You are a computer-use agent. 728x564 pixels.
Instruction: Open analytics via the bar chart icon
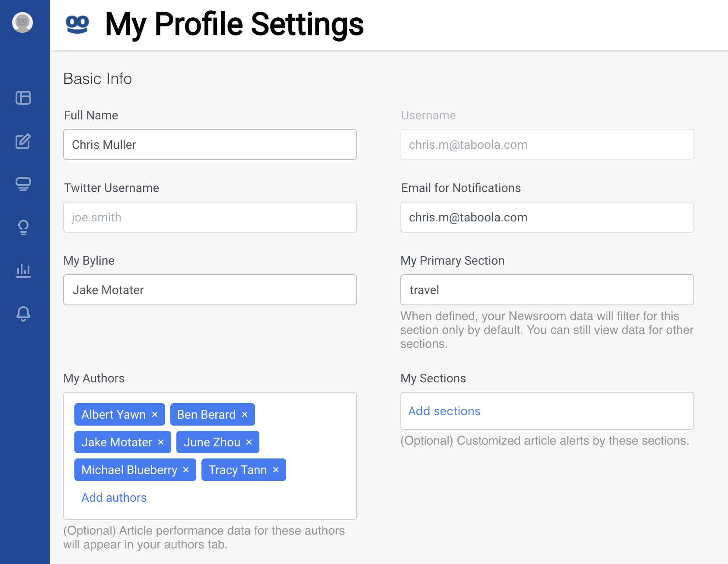(x=24, y=271)
